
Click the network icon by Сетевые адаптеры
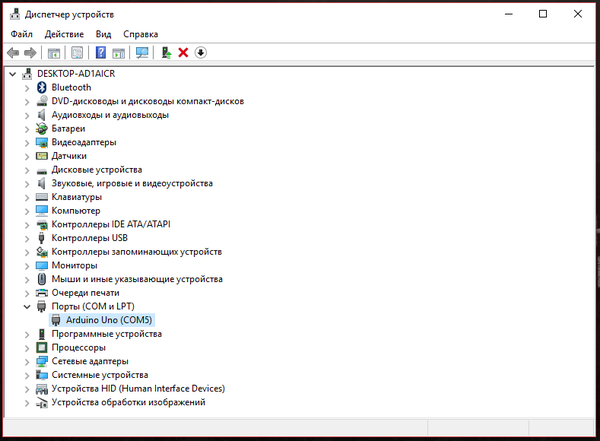coord(42,361)
